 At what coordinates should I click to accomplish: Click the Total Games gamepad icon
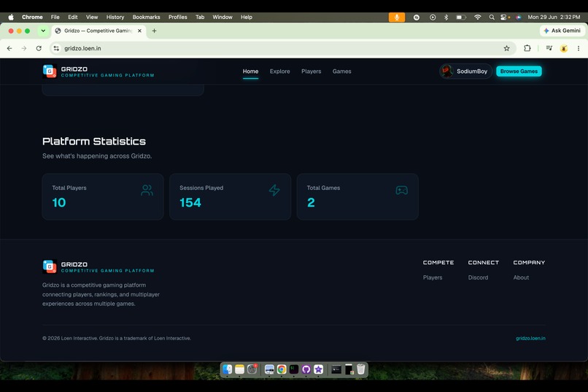[x=402, y=191]
